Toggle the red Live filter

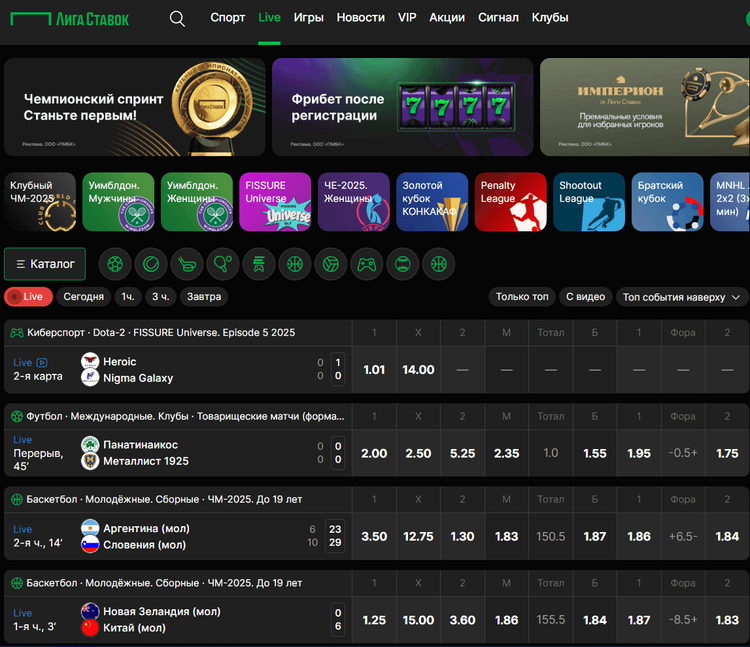click(28, 297)
